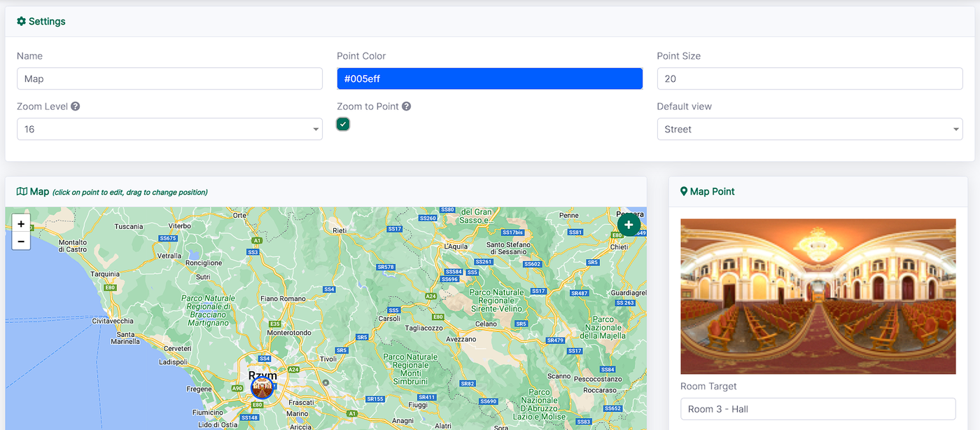Click the hall panorama thumbnail

[818, 296]
